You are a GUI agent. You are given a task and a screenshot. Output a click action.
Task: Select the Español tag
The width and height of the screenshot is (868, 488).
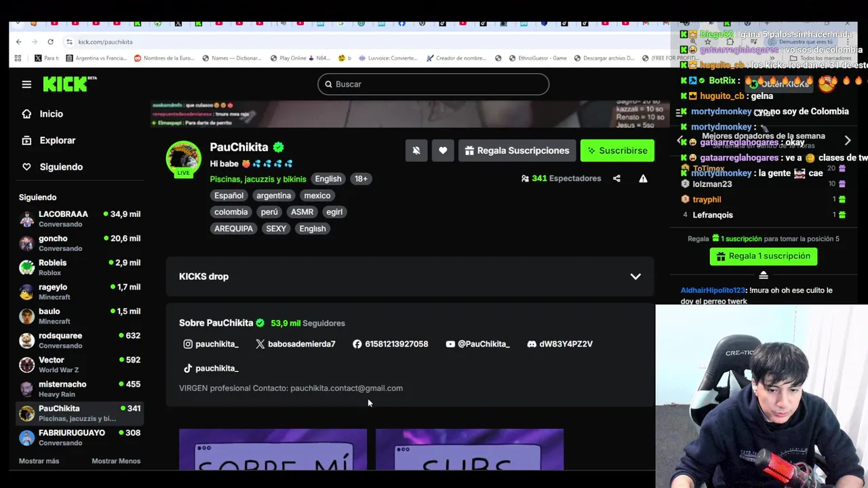(x=229, y=195)
